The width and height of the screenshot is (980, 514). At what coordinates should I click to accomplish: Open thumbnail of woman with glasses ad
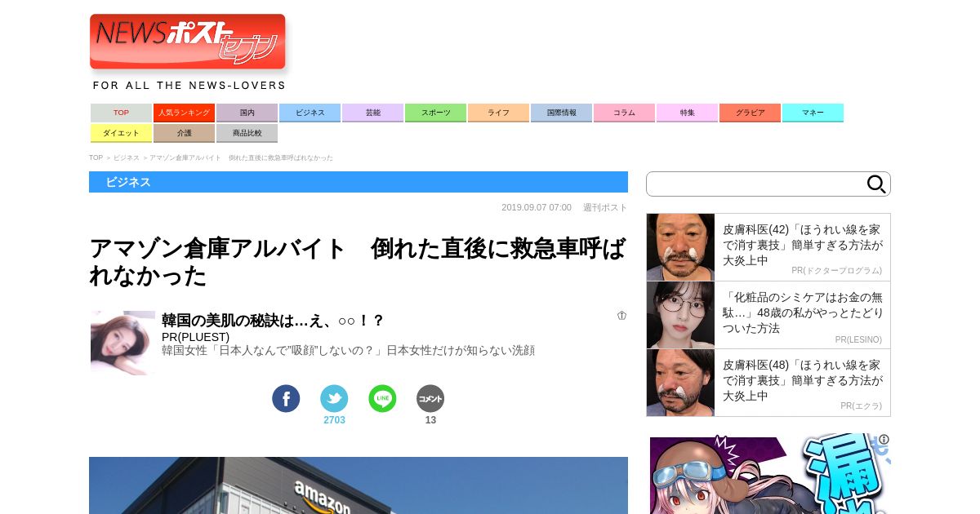[680, 315]
